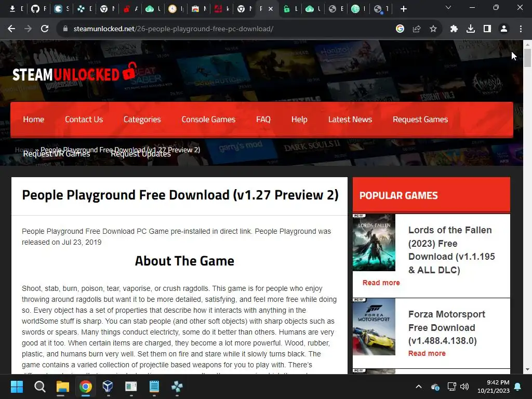Screen dimensions: 532x399
Task: Open the Home menu item
Action: [x=34, y=119]
